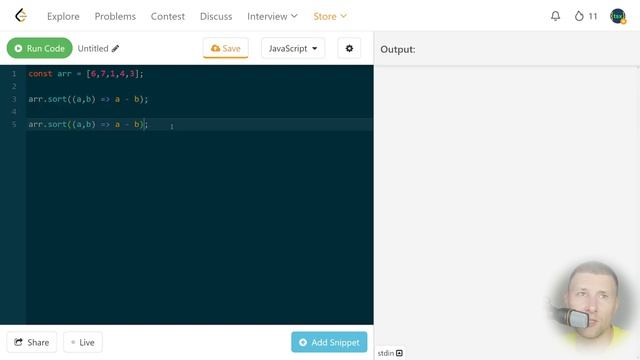Image resolution: width=640 pixels, height=360 pixels.
Task: Open the Problems page
Action: 115,16
